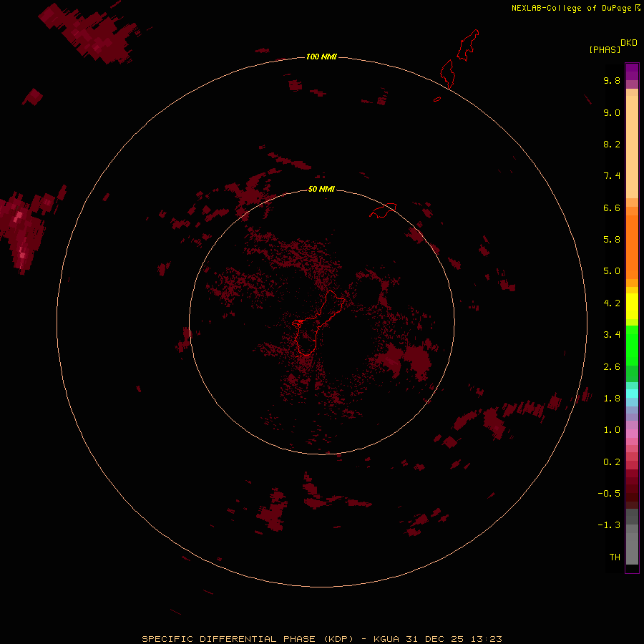This screenshot has height=644, width=644.
Task: Click the small island outline on 50 NMI ring
Action: pos(383,210)
